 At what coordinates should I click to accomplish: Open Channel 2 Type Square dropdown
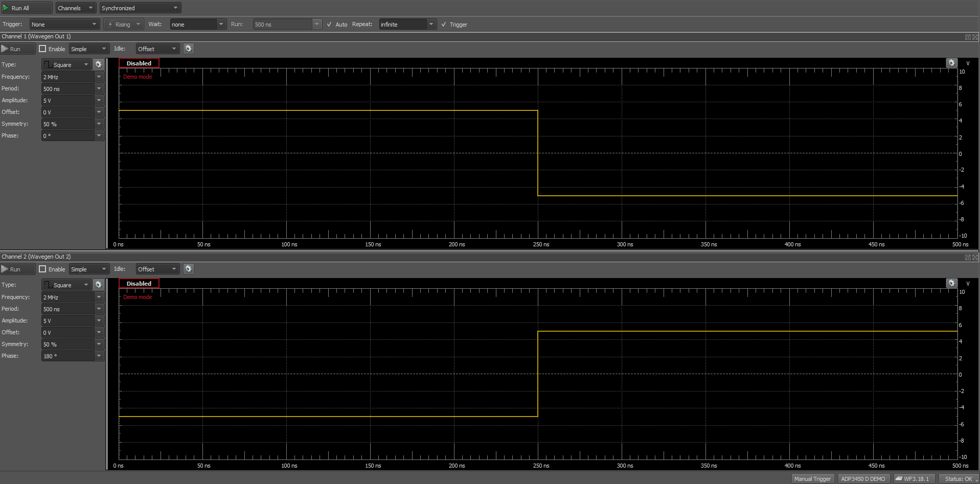click(66, 285)
